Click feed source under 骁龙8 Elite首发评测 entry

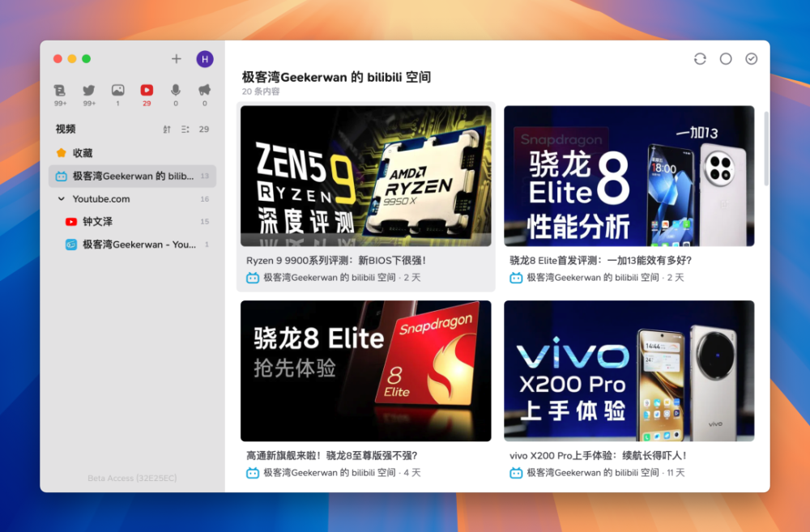point(593,278)
